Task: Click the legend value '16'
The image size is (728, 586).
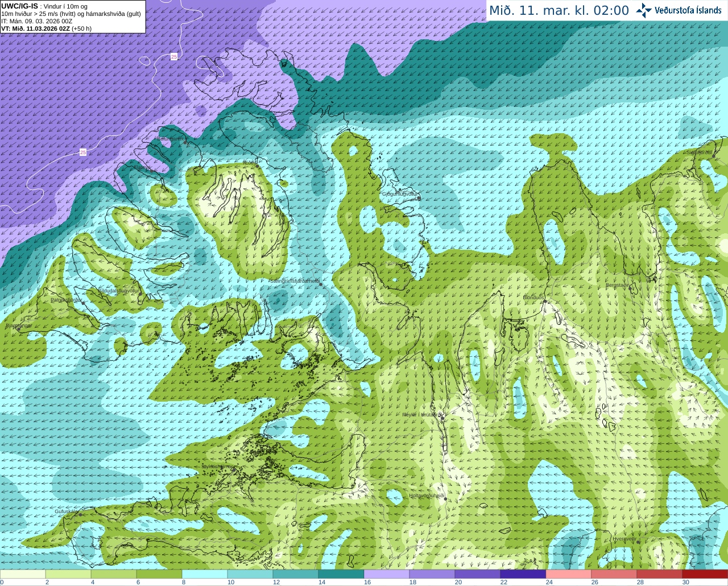Action: click(367, 582)
